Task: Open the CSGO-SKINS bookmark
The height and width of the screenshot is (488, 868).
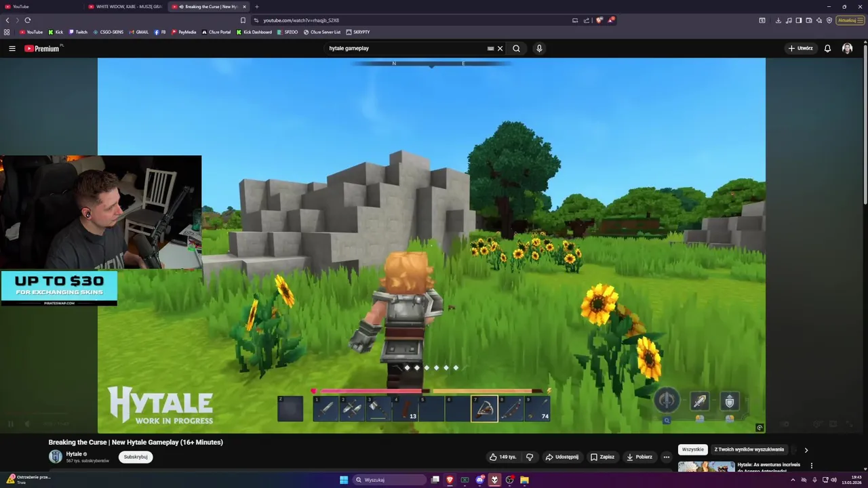Action: [x=108, y=32]
